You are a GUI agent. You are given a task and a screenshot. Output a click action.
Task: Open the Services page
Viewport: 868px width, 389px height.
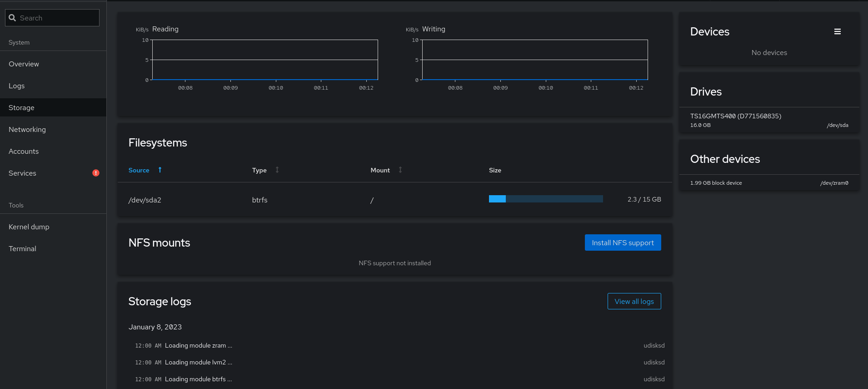pos(53,173)
